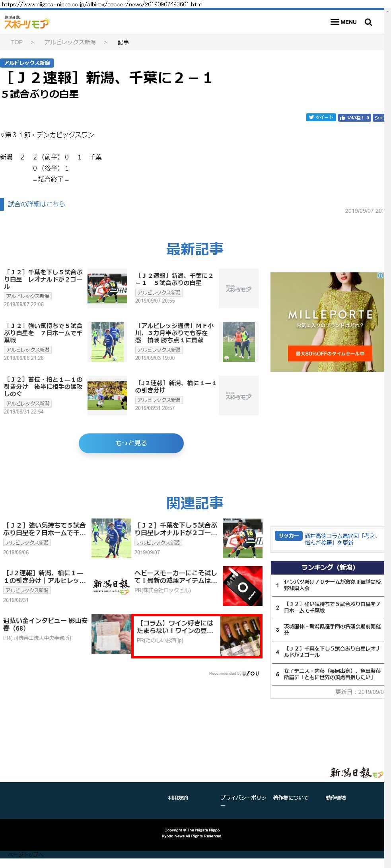Open the wine column thumbnail article
This screenshot has width=391, height=868.
point(240,636)
